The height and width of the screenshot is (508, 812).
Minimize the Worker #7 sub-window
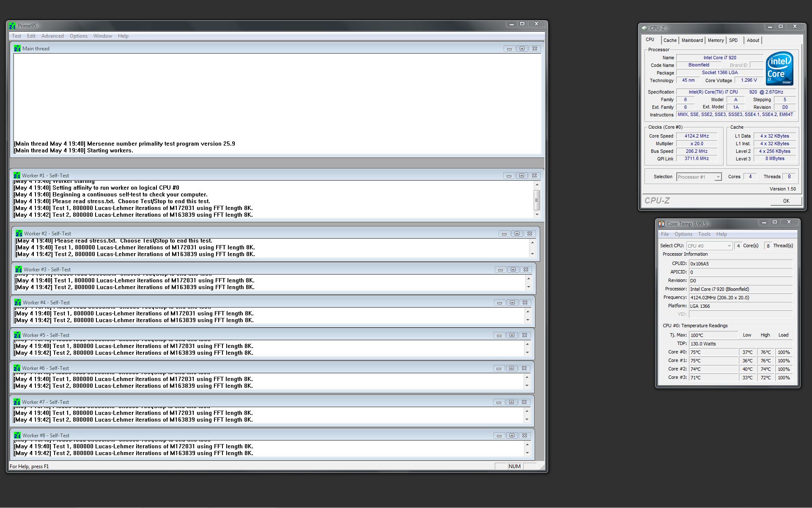point(499,402)
